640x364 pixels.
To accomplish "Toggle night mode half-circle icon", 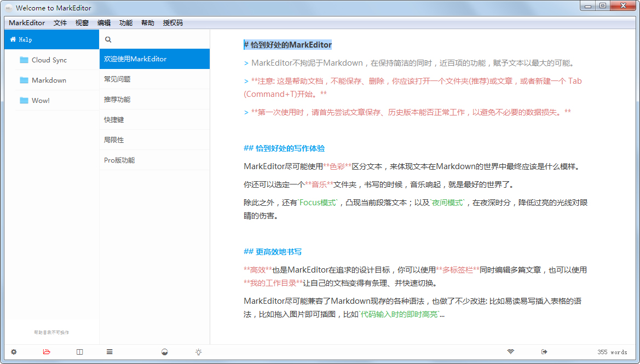I will click(x=164, y=352).
